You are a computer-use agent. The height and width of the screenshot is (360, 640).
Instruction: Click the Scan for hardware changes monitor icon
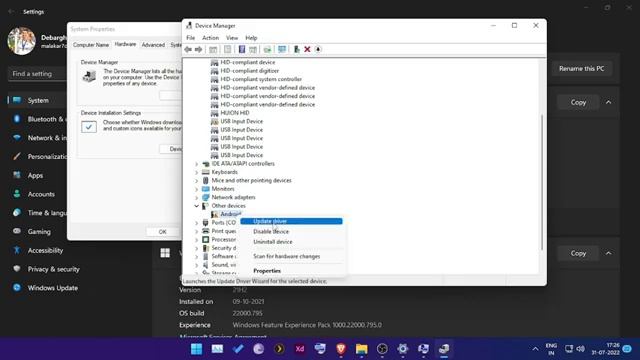click(282, 49)
